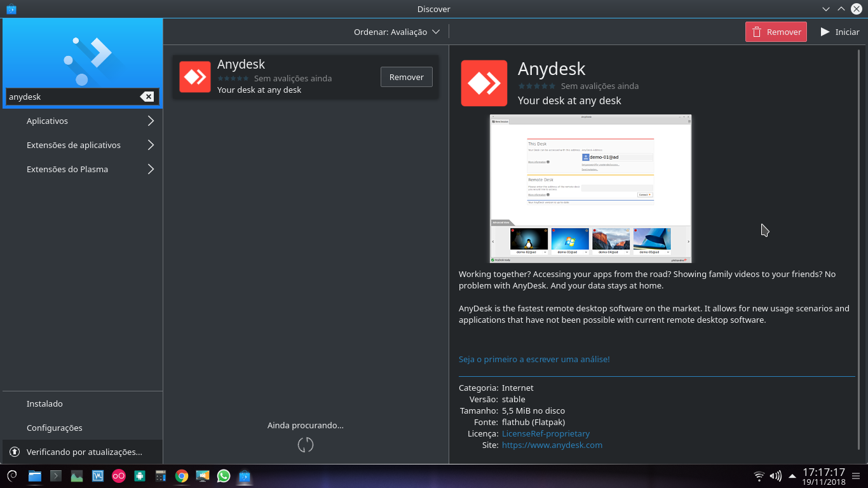Clear the anydesk search text

(147, 97)
